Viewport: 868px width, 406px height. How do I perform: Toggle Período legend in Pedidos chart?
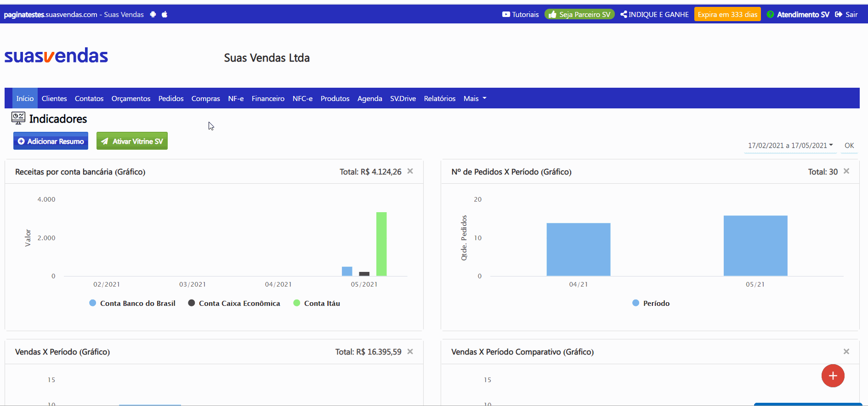(651, 303)
